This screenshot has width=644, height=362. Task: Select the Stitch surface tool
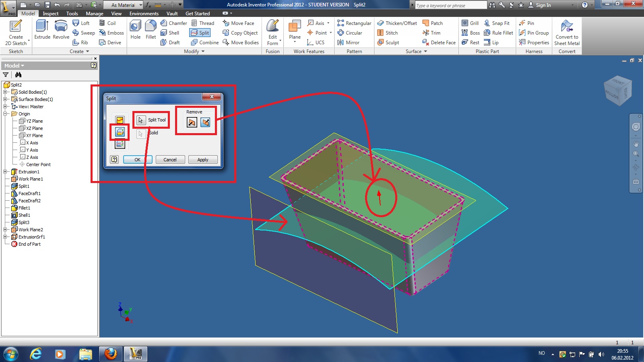point(388,33)
